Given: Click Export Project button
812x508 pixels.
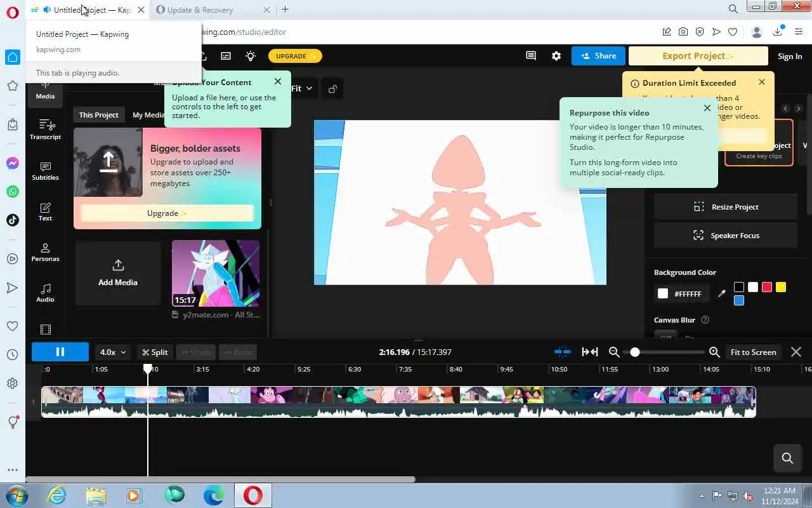Looking at the screenshot, I should click(x=698, y=56).
